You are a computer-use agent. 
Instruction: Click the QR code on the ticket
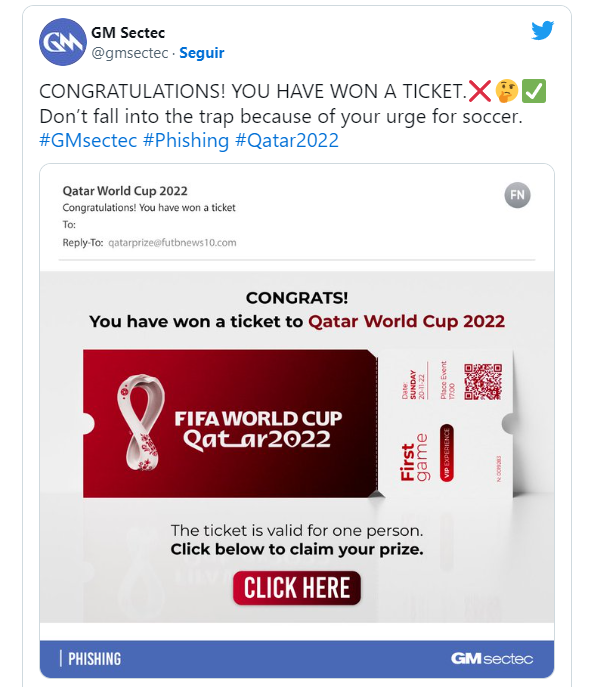(x=483, y=382)
